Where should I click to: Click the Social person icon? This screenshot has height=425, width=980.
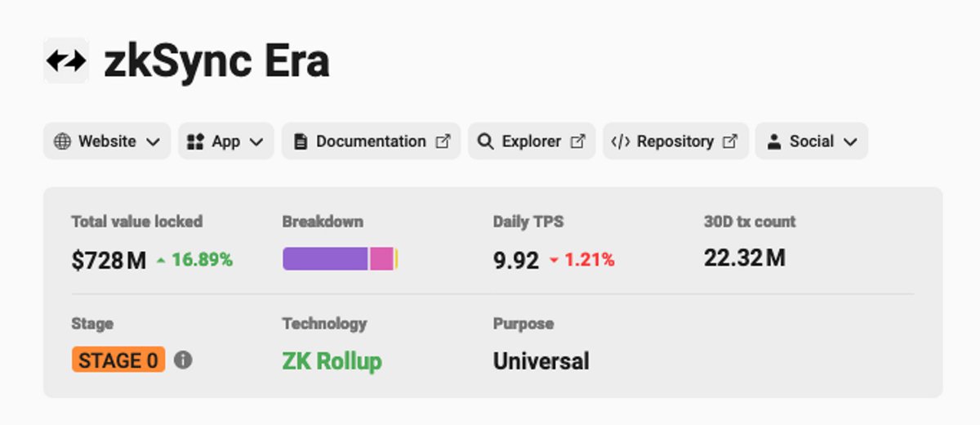pyautogui.click(x=773, y=141)
